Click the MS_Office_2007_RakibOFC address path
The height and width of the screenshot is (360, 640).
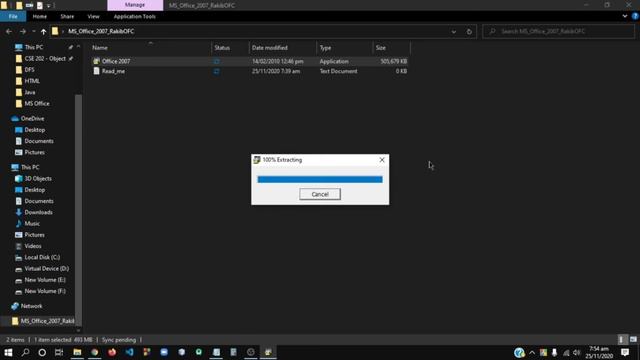pyautogui.click(x=101, y=31)
